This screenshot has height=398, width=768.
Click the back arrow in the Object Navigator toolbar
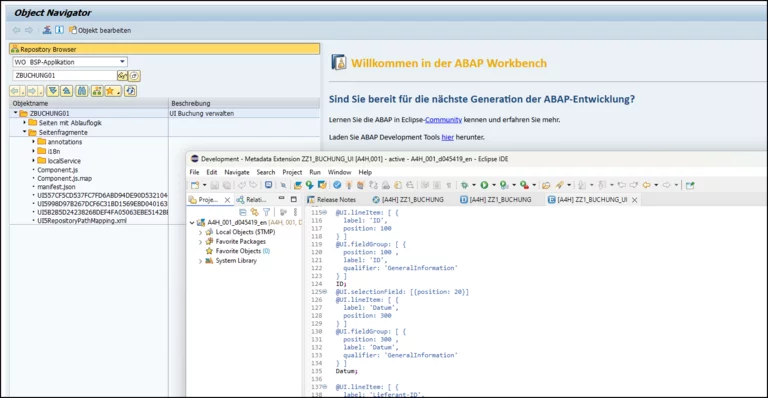[16, 30]
